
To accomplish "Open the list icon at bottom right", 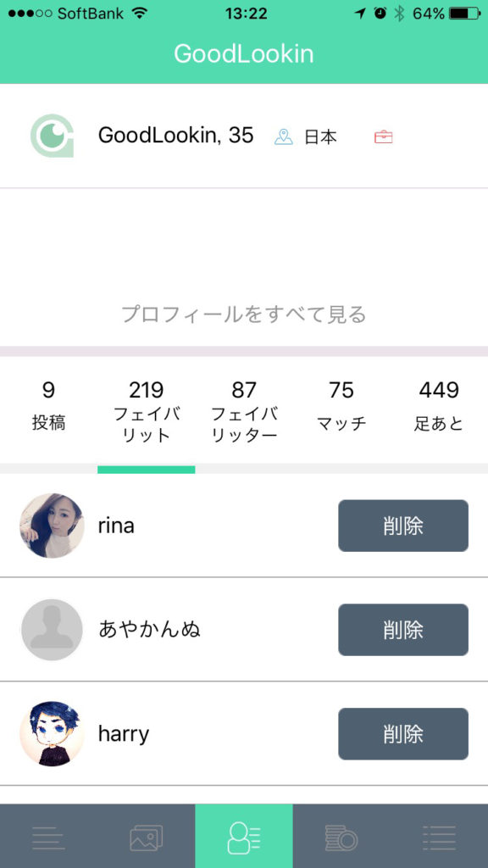I will 439,835.
